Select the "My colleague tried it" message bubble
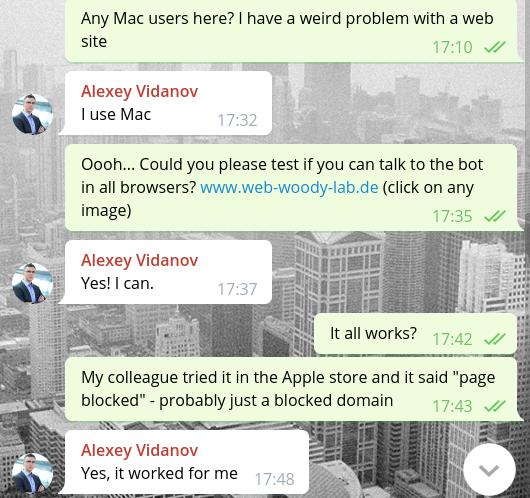 (292, 389)
